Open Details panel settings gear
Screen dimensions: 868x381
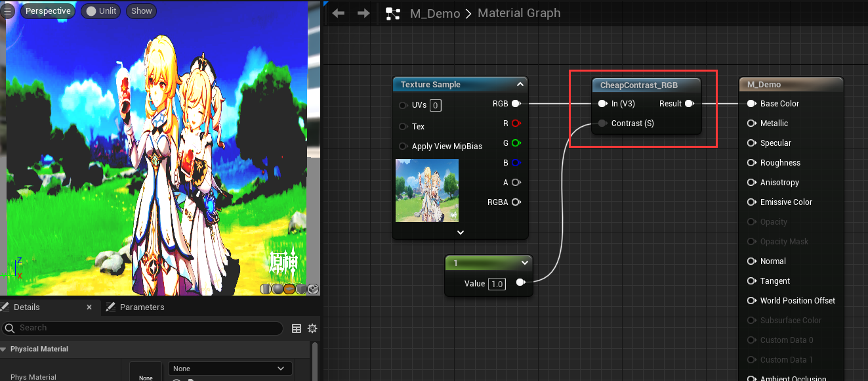[312, 328]
